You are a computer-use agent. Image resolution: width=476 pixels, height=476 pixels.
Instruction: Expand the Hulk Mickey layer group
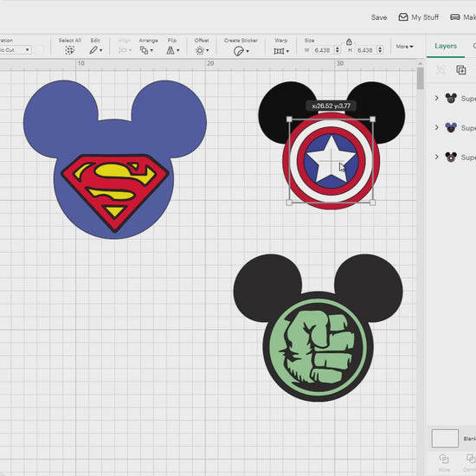(436, 98)
